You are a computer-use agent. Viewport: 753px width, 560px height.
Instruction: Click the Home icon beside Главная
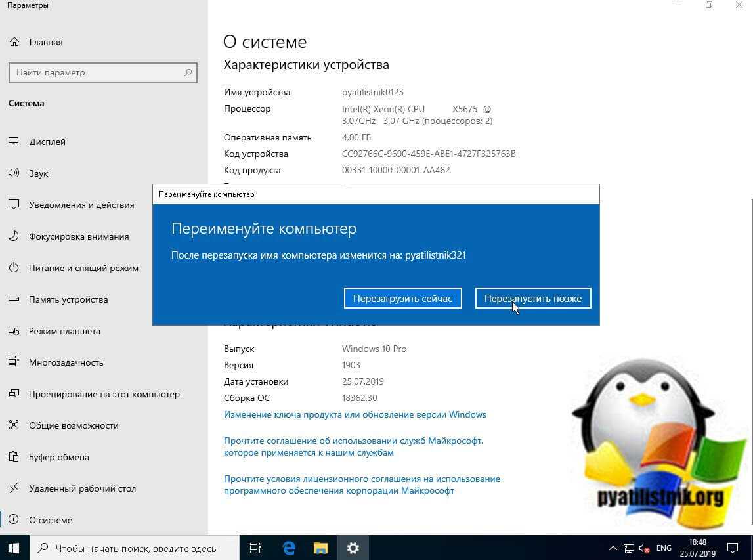(x=14, y=42)
